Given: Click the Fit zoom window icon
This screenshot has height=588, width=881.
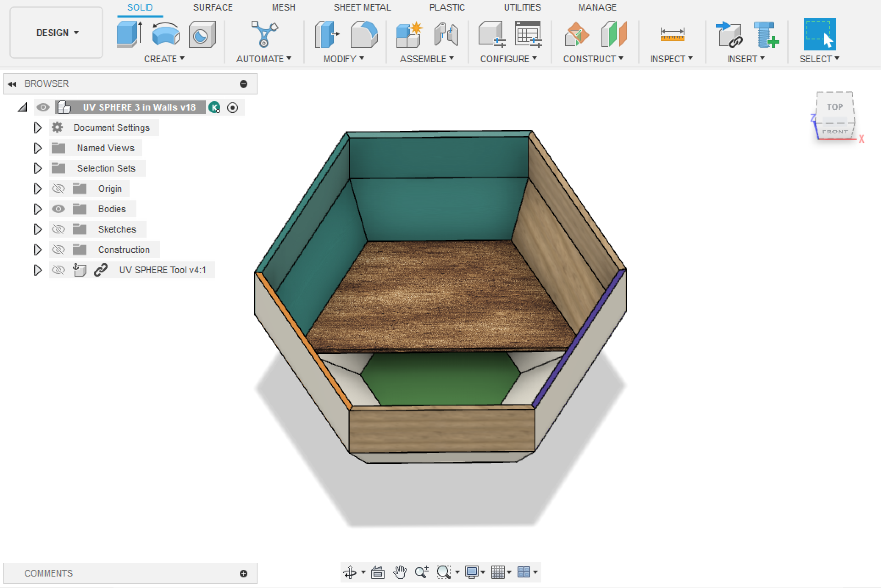Looking at the screenshot, I should [443, 572].
